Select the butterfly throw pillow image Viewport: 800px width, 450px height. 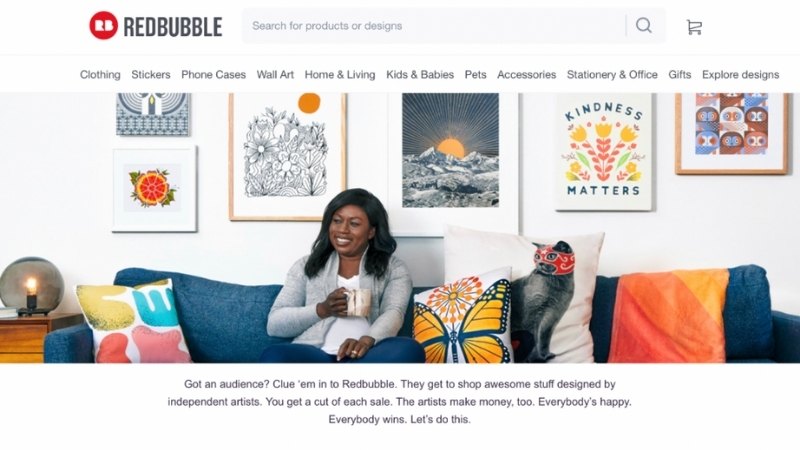point(462,316)
